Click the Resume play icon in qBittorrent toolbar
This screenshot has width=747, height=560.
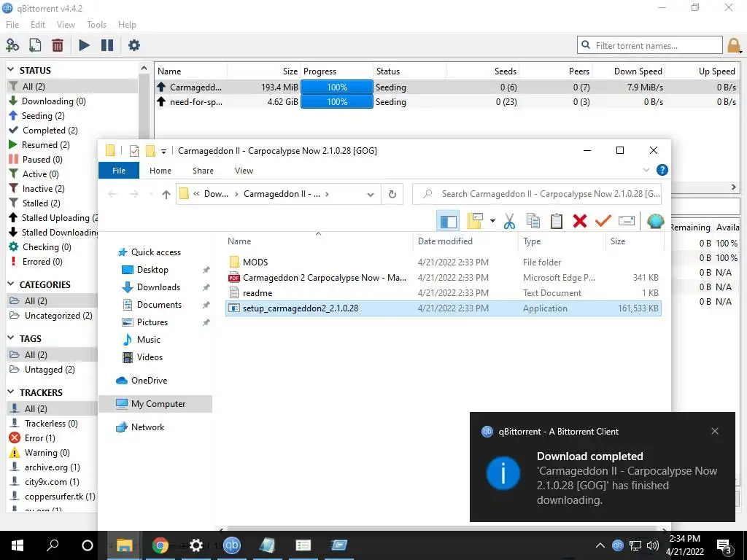85,45
